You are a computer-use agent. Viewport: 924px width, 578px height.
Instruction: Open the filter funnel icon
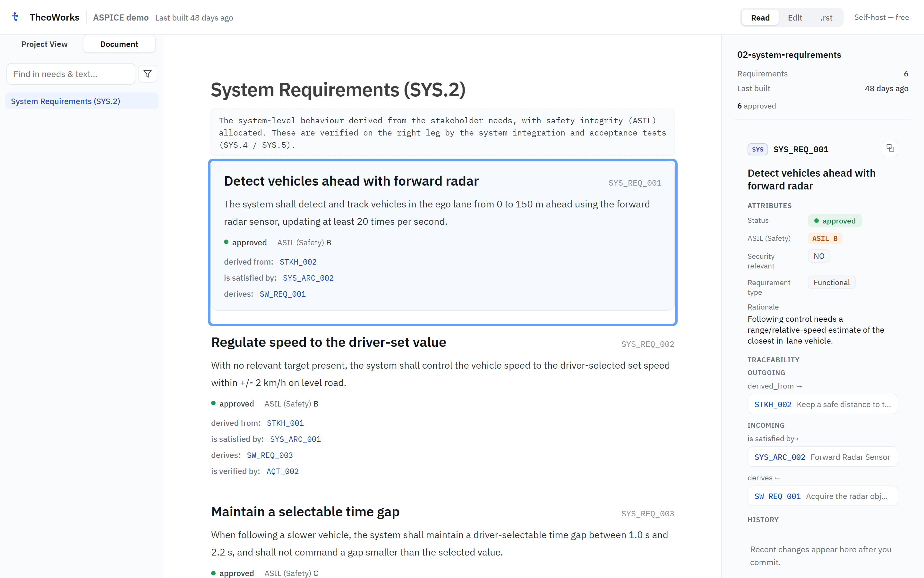(147, 74)
